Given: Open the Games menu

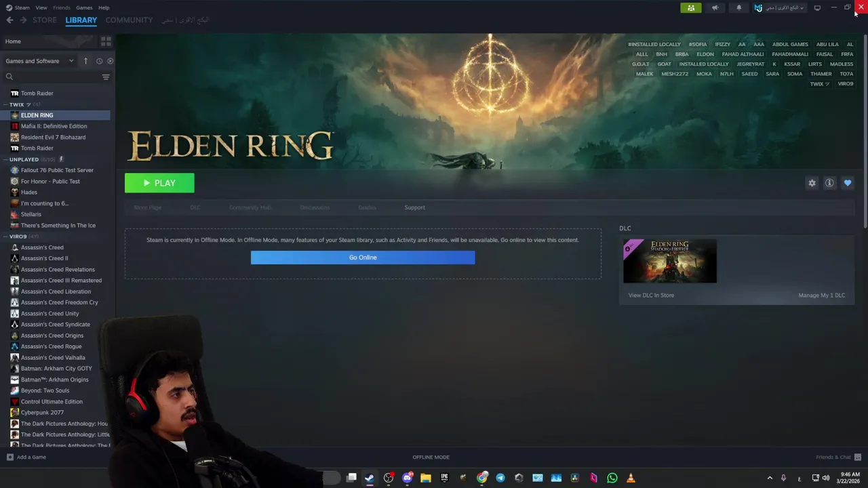Looking at the screenshot, I should click(x=84, y=8).
